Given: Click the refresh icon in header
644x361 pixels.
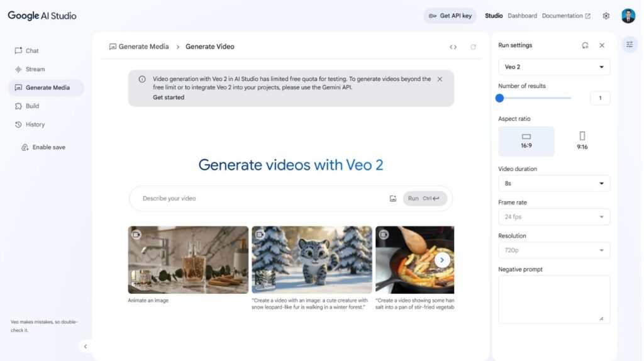Looking at the screenshot, I should pos(473,47).
